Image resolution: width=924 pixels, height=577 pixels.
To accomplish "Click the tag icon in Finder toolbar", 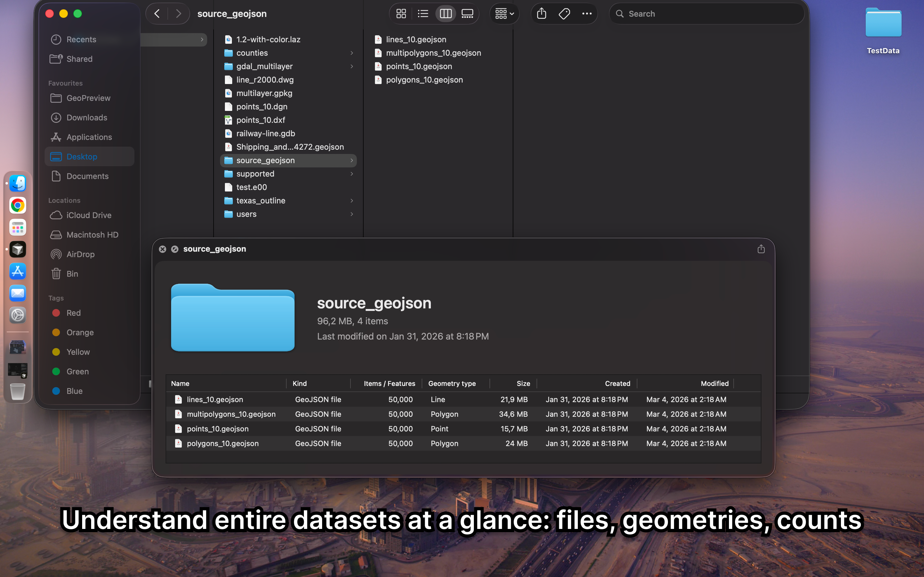I will tap(564, 14).
